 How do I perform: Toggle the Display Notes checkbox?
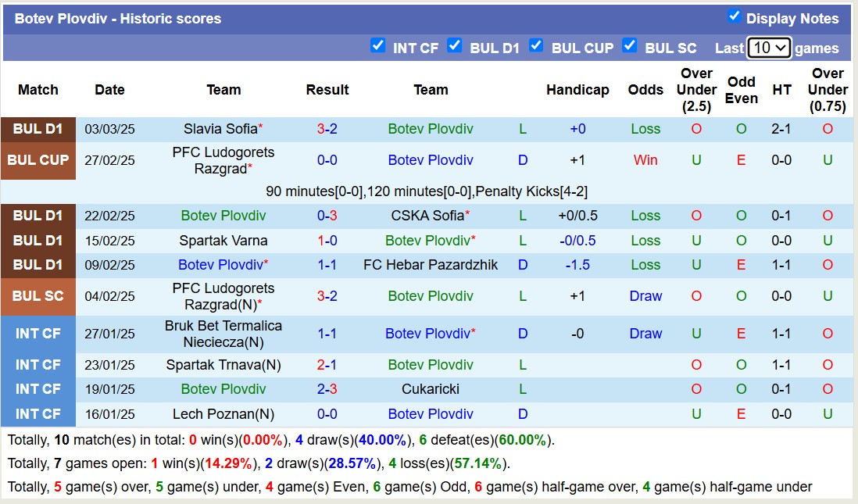pyautogui.click(x=734, y=16)
